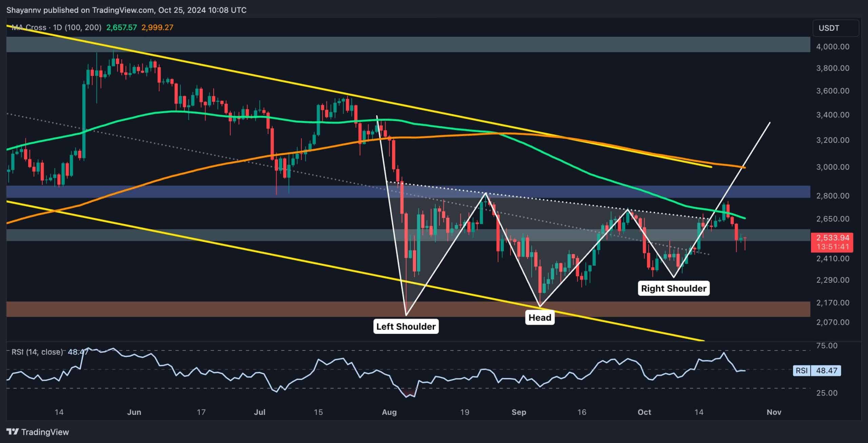Select the Head annotation label

540,318
